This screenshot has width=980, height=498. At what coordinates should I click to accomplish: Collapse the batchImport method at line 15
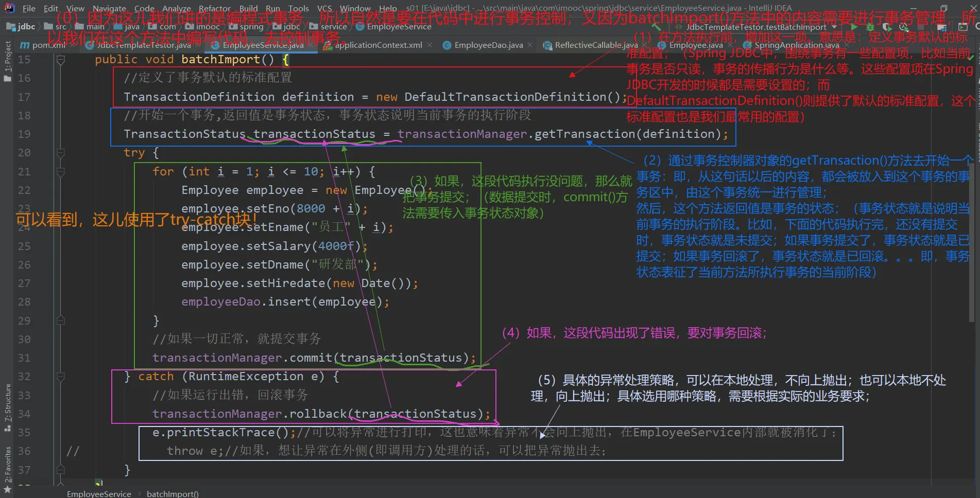(61, 60)
